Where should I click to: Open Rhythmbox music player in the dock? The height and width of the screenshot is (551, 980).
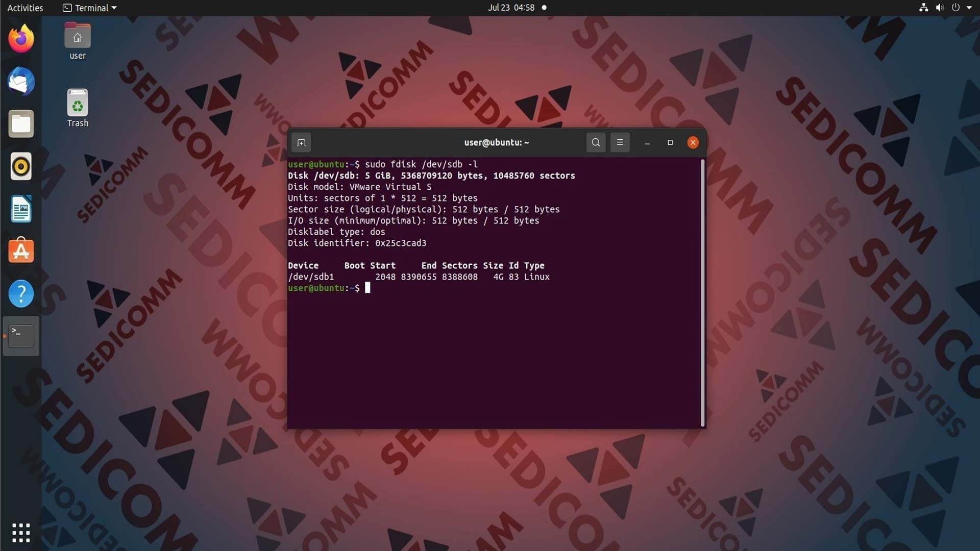[21, 166]
